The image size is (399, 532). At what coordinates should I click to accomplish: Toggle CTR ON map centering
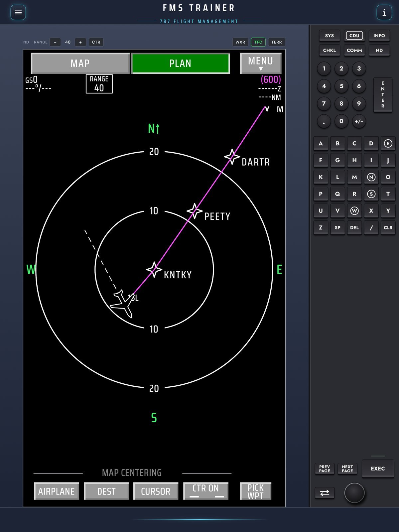[x=206, y=491]
